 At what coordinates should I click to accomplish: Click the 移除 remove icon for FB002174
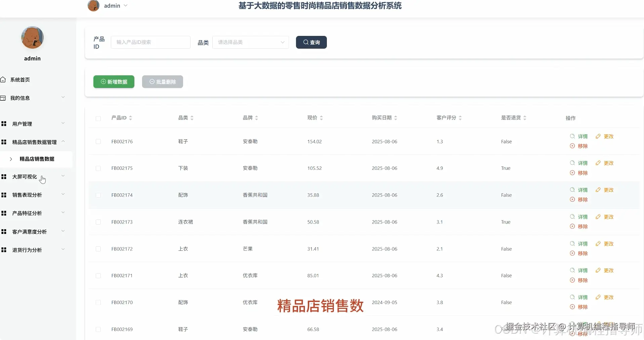click(572, 199)
